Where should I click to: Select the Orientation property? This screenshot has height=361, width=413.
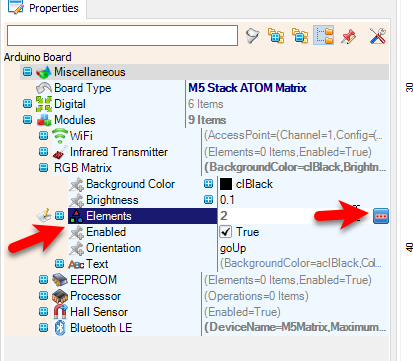[x=113, y=248]
